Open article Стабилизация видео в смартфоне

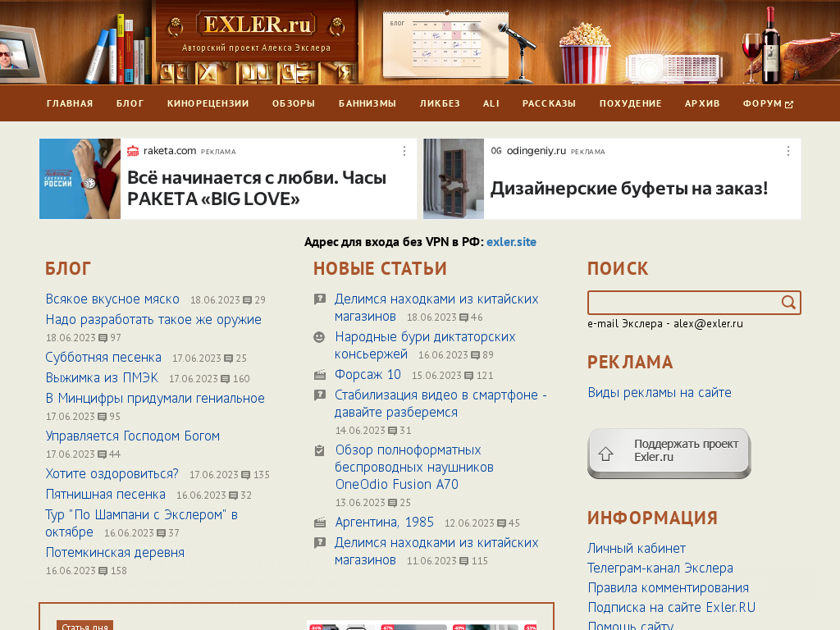coord(441,404)
